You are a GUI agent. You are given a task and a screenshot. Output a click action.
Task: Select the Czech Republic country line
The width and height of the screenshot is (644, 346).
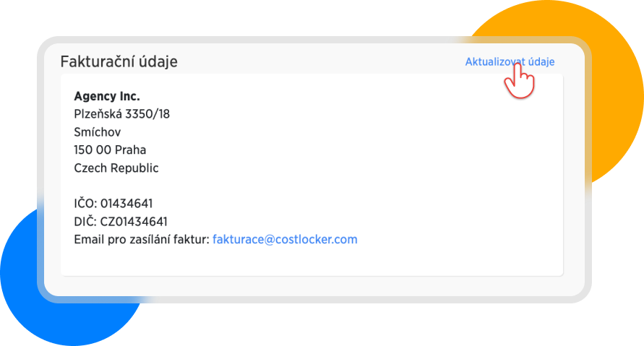(116, 168)
